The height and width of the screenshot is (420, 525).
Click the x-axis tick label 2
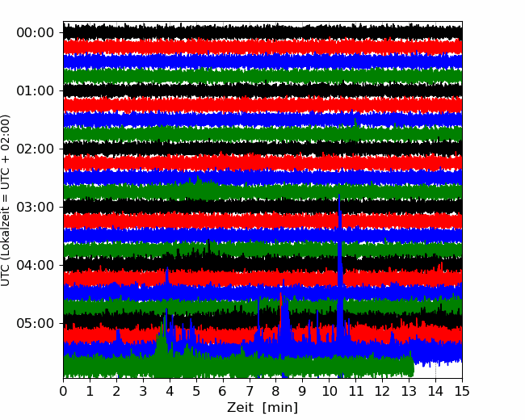click(116, 391)
